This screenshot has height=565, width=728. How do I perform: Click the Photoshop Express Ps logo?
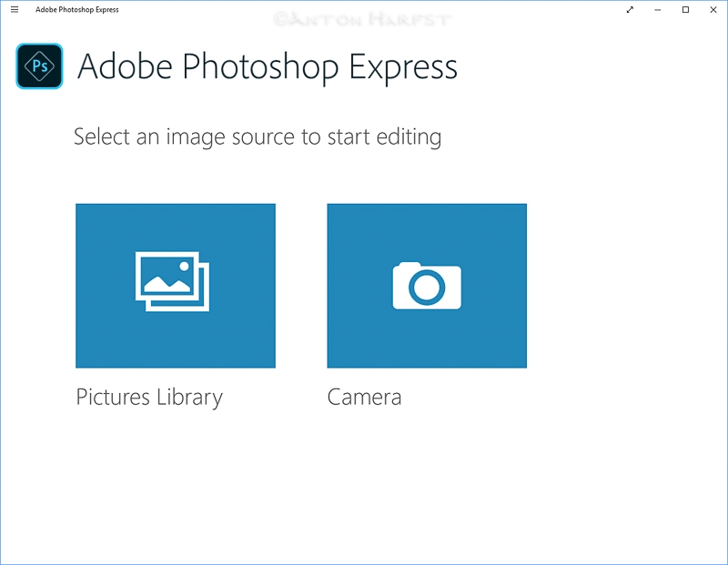click(39, 66)
